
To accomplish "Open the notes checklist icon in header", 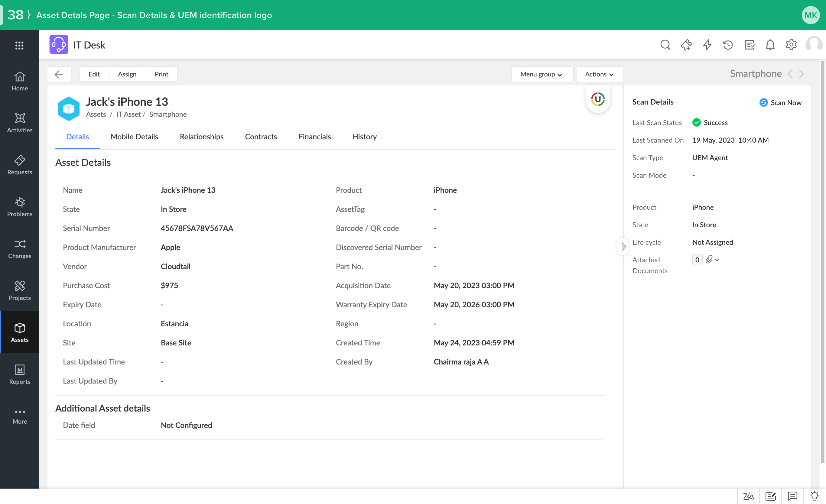I will point(750,45).
